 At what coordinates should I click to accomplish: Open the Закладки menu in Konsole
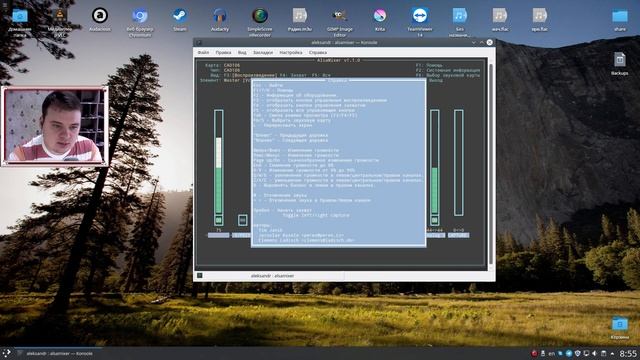tap(263, 53)
